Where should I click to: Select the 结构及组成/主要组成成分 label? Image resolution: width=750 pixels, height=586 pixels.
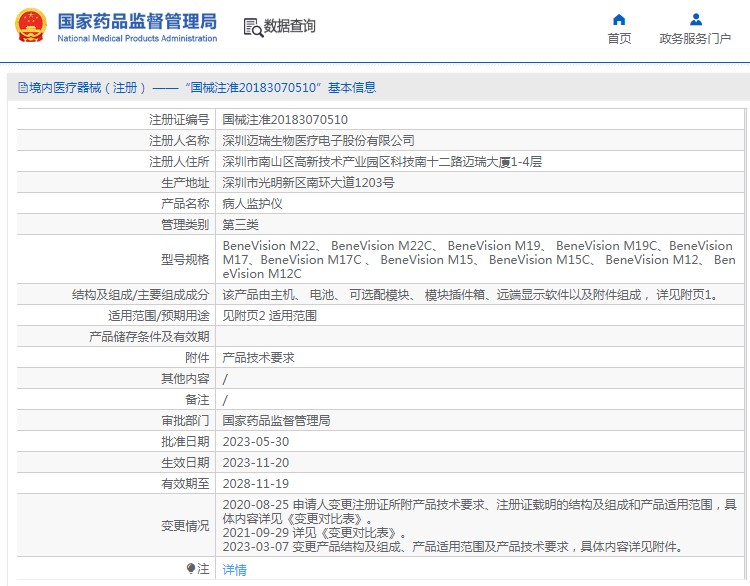[x=141, y=295]
